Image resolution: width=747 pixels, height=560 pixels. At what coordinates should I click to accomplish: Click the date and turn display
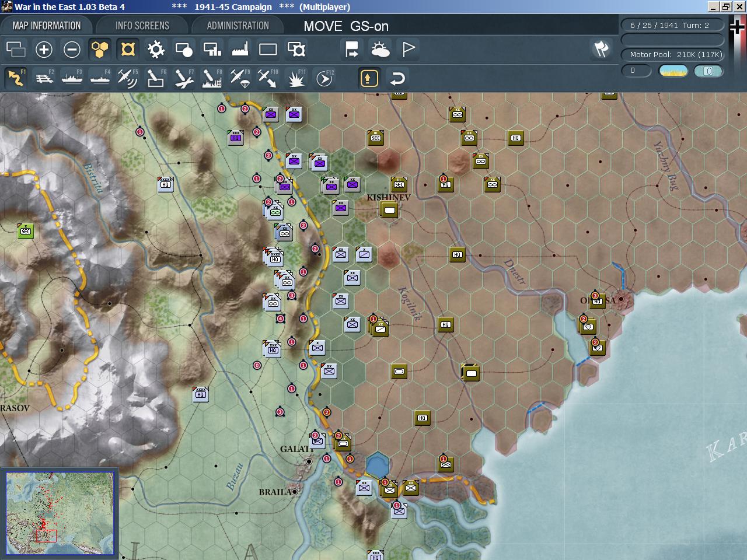[672, 25]
